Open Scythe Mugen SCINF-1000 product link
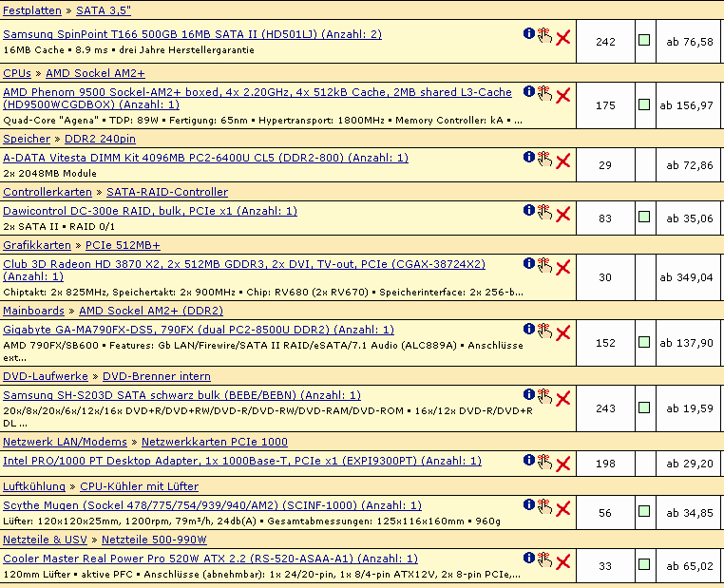 [213, 505]
